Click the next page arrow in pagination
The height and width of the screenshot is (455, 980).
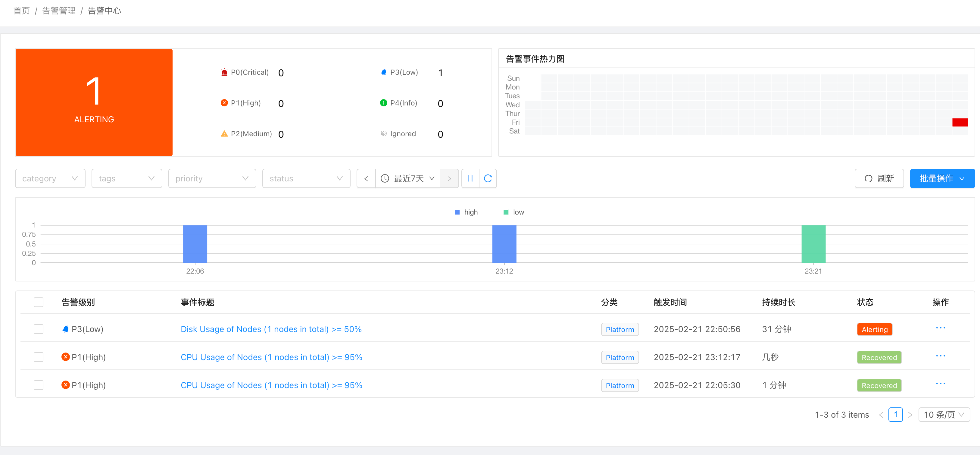click(x=910, y=415)
